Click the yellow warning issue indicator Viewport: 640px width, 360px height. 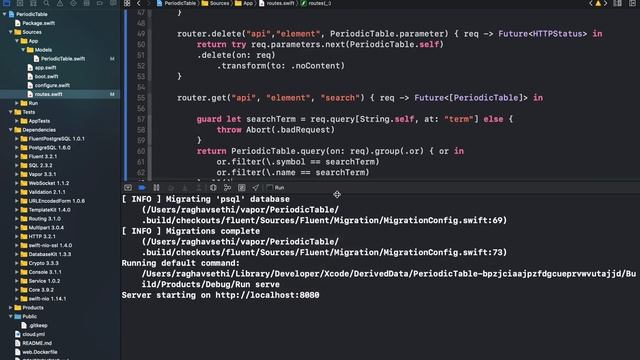click(598, 3)
